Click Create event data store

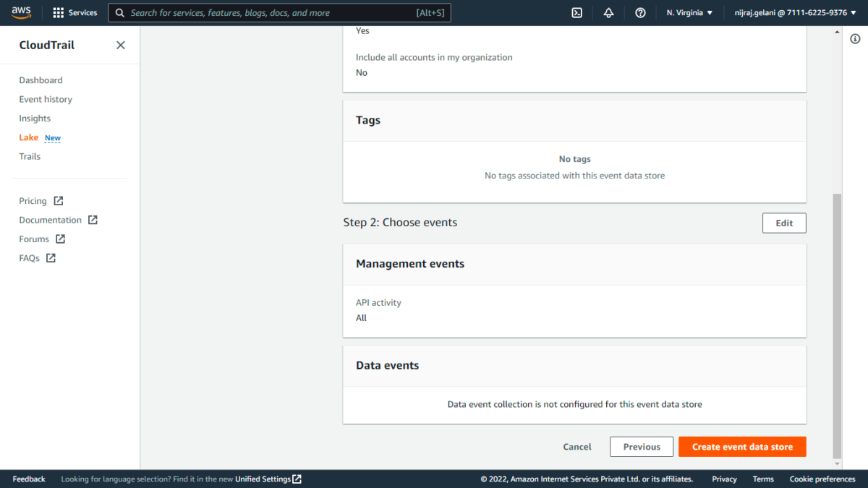coord(742,446)
